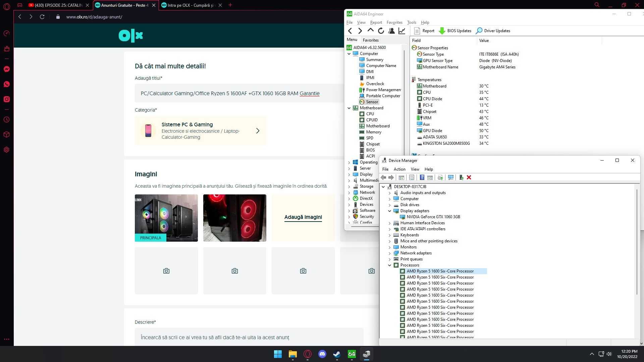The image size is (644, 362).
Task: Open AIDA64 graph chart icon
Action: click(x=401, y=31)
